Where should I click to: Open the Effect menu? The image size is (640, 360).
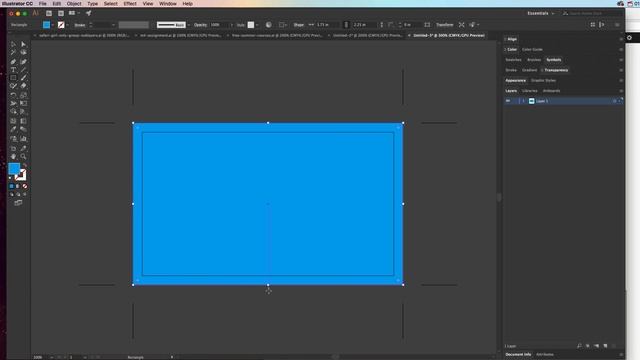tap(130, 4)
